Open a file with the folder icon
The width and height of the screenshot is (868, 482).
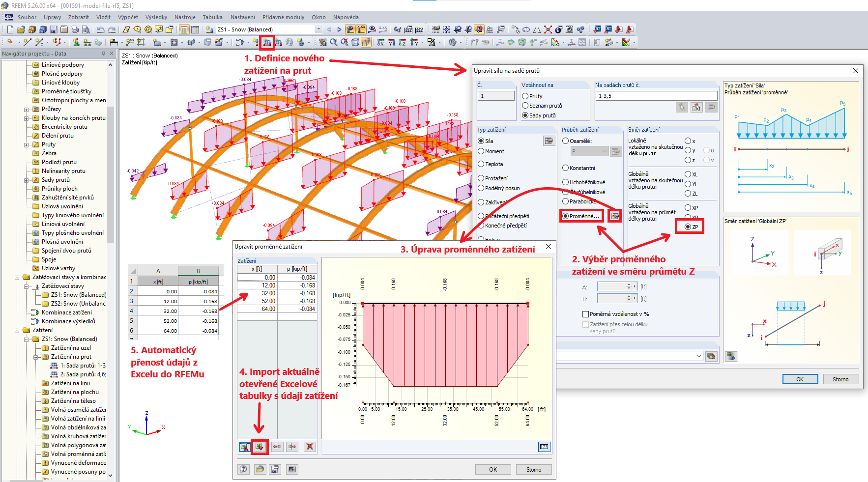21,29
